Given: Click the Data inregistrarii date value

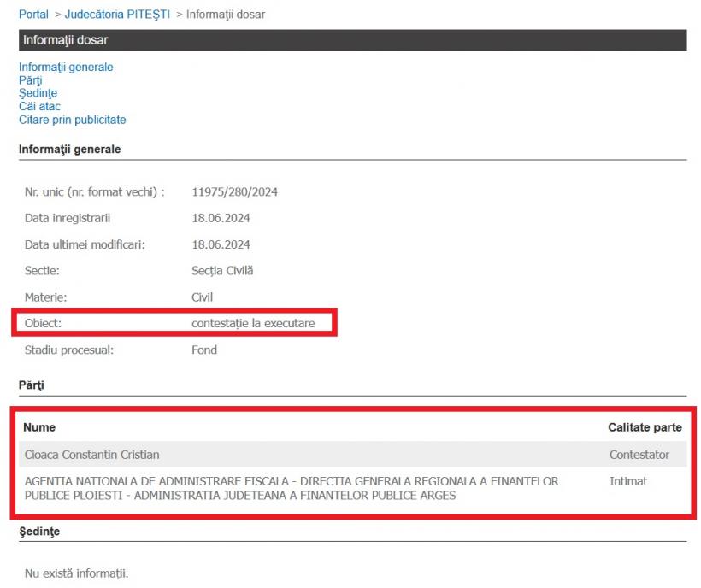Looking at the screenshot, I should pyautogui.click(x=221, y=218).
